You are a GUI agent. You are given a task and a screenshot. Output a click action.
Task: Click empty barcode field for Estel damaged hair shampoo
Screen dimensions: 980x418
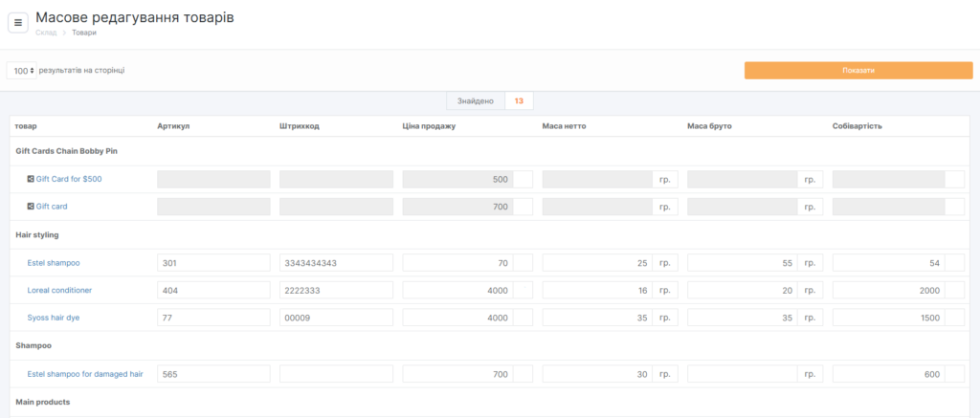pyautogui.click(x=336, y=374)
